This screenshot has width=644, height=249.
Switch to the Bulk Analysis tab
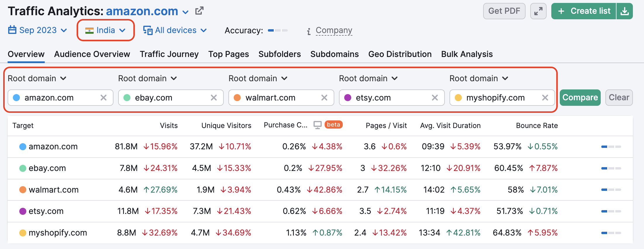coord(467,54)
